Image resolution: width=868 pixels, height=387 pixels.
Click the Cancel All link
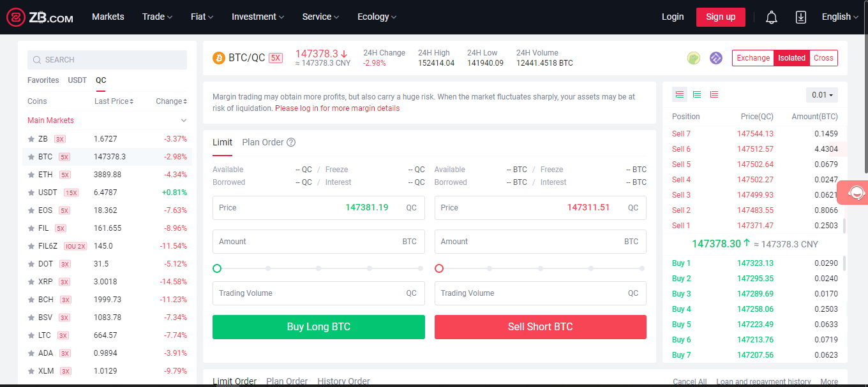[689, 382]
